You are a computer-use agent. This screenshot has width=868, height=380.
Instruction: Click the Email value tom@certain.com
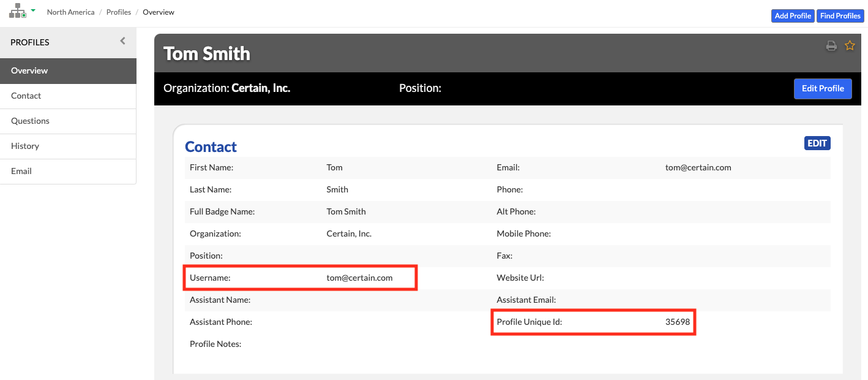(698, 167)
